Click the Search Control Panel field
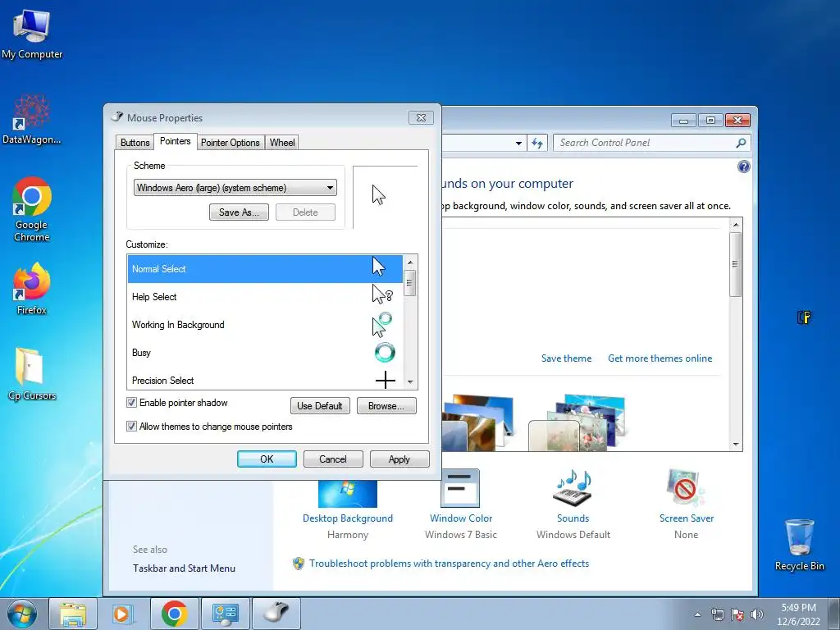Viewport: 840px width, 630px height. coord(652,143)
